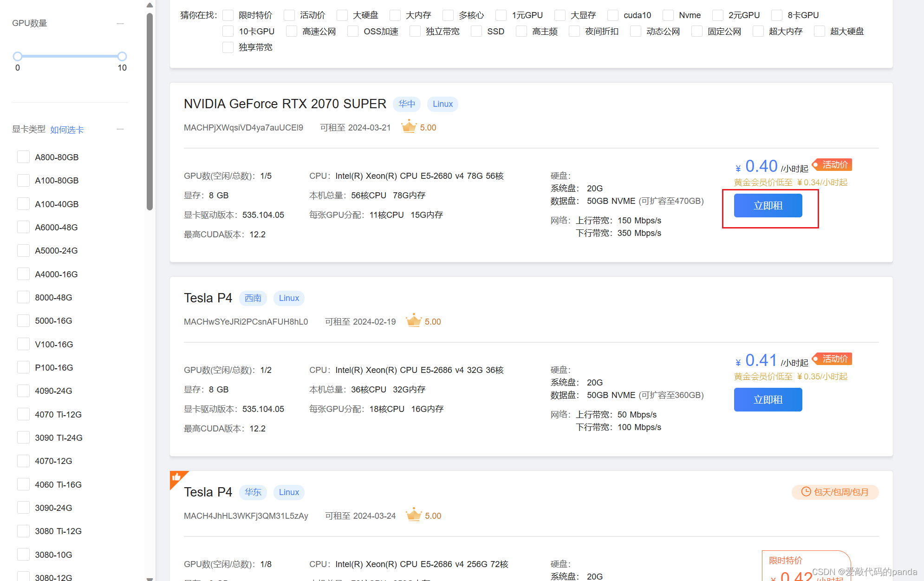Screen dimensions: 924x581
Task: Collapse the 显卡类型 section
Action: (x=120, y=129)
